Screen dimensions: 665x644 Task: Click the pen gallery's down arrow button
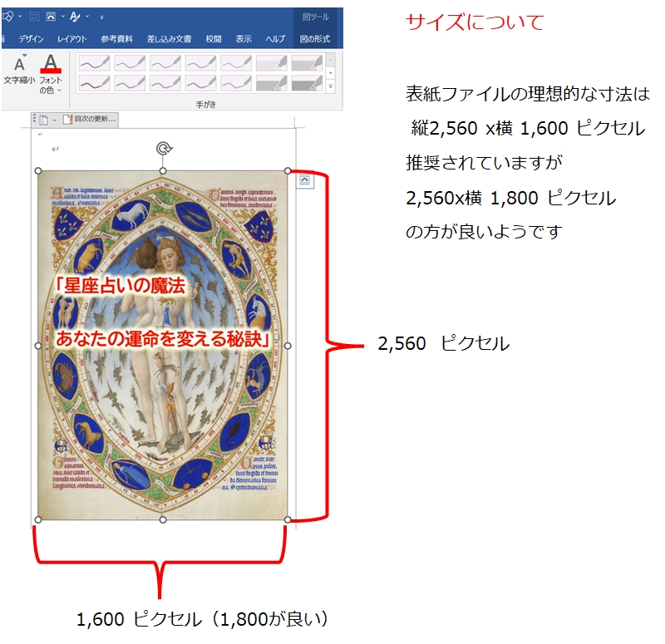330,73
